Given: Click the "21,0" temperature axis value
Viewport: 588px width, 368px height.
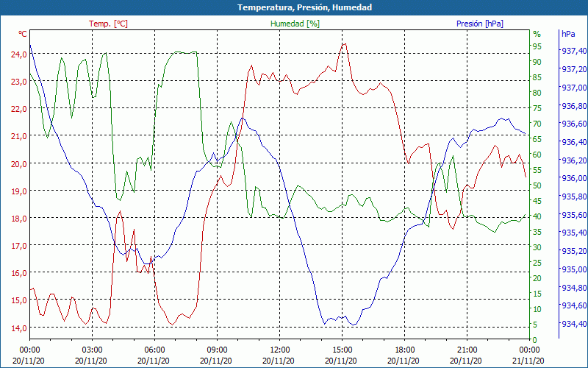Looking at the screenshot, I should [19, 136].
